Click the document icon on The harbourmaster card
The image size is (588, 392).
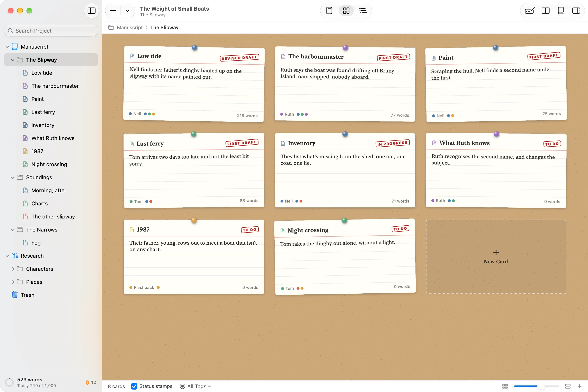[x=283, y=57]
